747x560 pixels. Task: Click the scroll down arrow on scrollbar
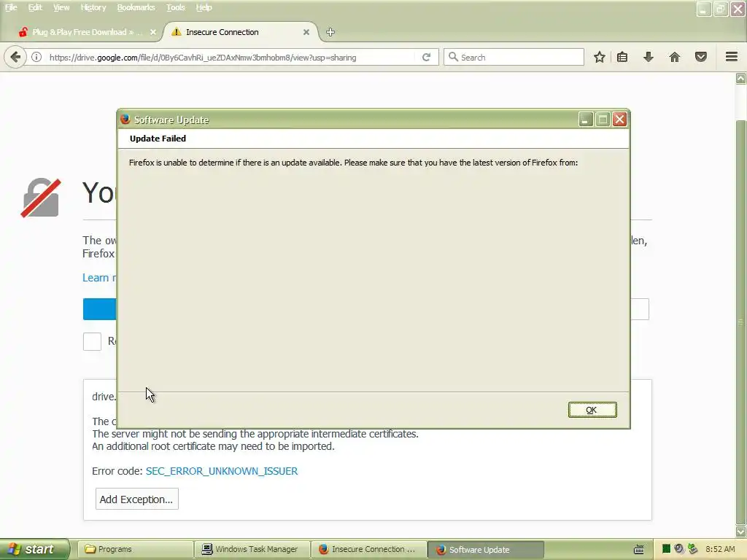(741, 531)
